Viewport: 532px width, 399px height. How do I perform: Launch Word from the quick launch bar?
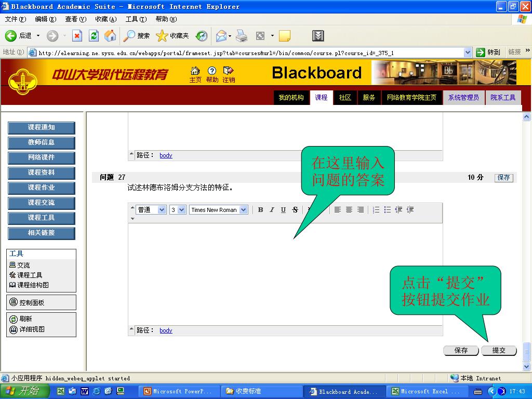[85, 392]
